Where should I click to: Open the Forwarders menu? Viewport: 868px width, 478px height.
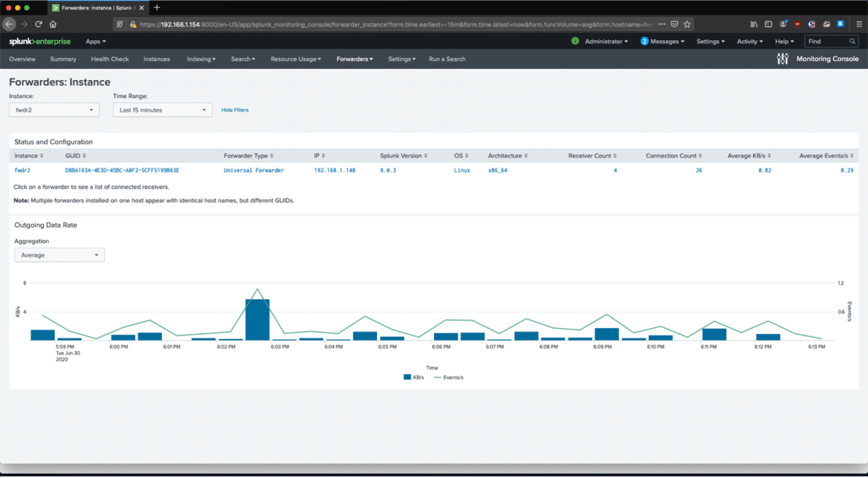click(354, 59)
